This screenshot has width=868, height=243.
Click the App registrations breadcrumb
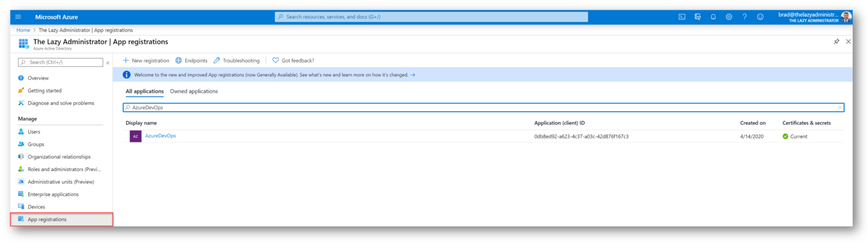point(86,30)
